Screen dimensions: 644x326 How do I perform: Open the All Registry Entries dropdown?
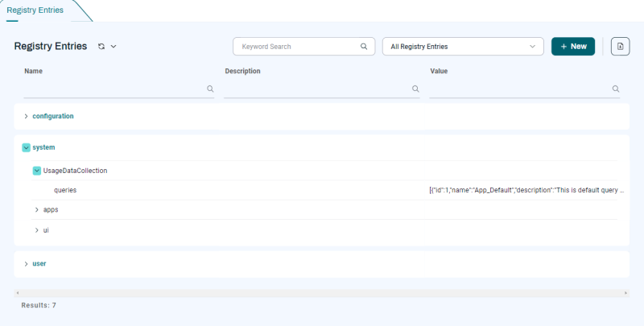pyautogui.click(x=462, y=47)
